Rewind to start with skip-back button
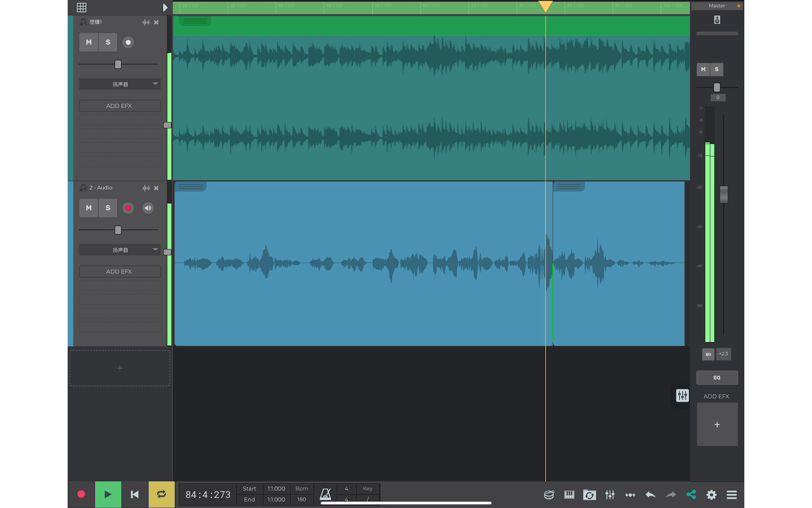The height and width of the screenshot is (508, 812). coord(135,494)
